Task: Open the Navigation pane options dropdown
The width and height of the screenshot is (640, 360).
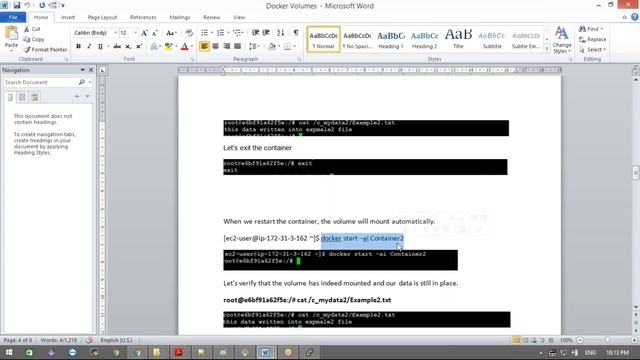Action: [x=82, y=70]
